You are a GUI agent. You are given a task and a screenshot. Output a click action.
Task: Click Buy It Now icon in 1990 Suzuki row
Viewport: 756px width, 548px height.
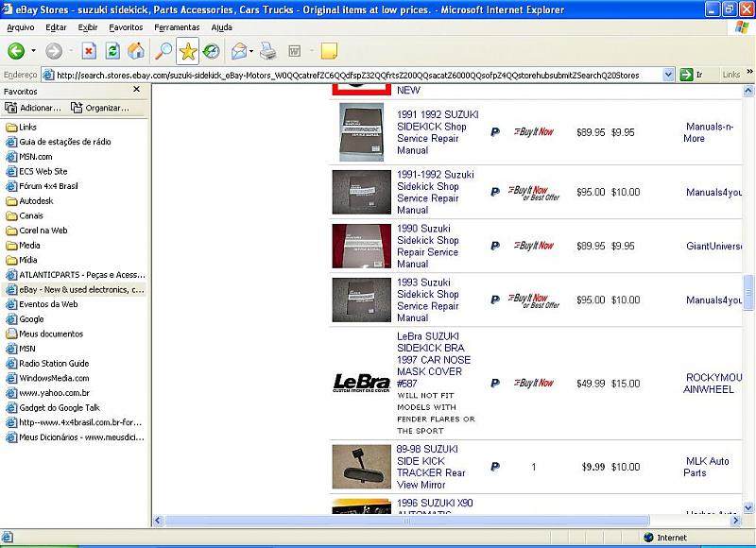[534, 246]
